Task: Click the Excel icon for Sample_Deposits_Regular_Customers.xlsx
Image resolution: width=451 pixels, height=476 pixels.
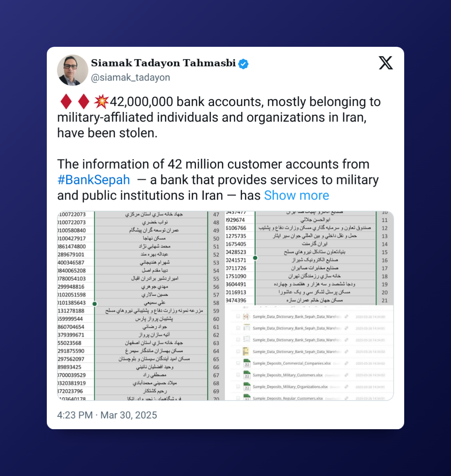Action: pyautogui.click(x=246, y=398)
